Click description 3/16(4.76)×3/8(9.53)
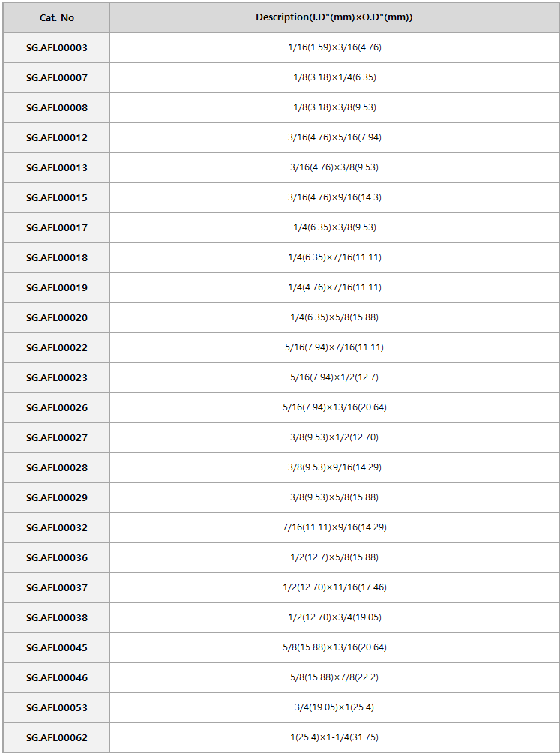This screenshot has height=754, width=560. coord(334,167)
